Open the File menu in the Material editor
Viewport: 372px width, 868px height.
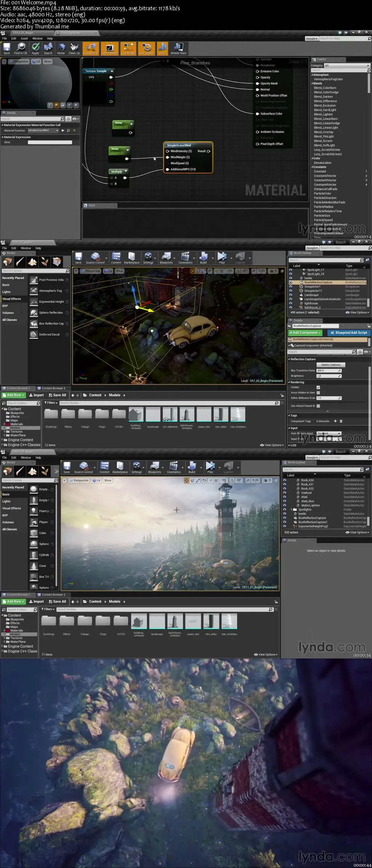click(5, 39)
